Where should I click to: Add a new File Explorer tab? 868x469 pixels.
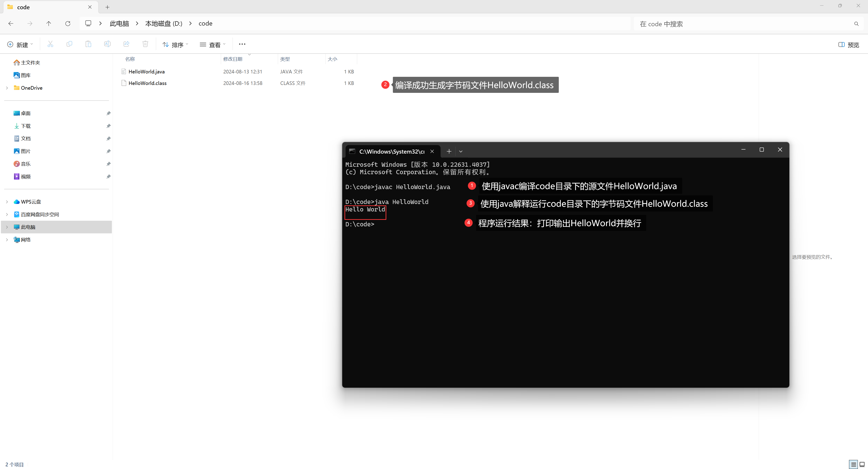(x=108, y=7)
